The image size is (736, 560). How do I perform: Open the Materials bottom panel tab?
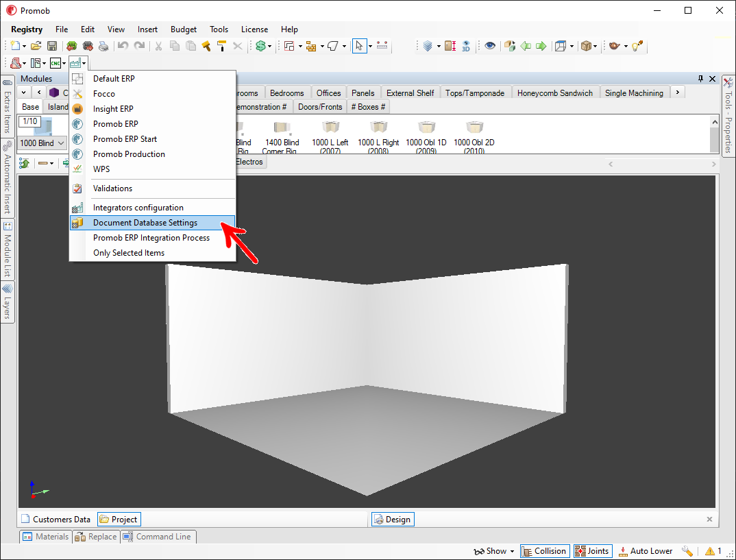46,537
